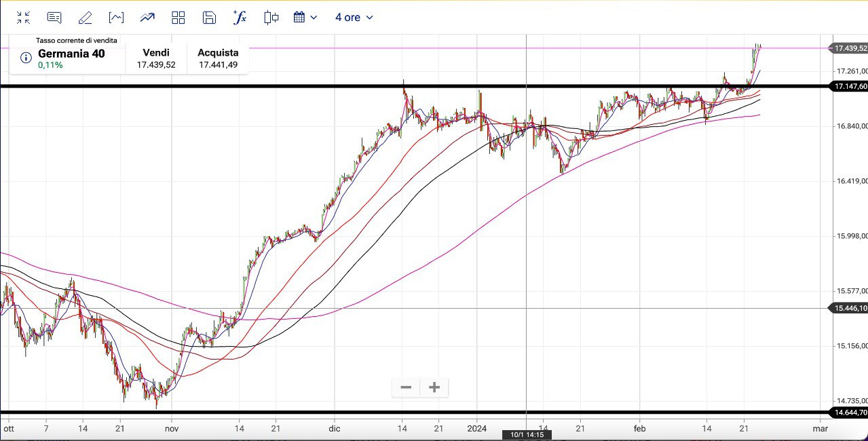Zoom out with the minus button
This screenshot has width=868, height=441.
coord(406,387)
